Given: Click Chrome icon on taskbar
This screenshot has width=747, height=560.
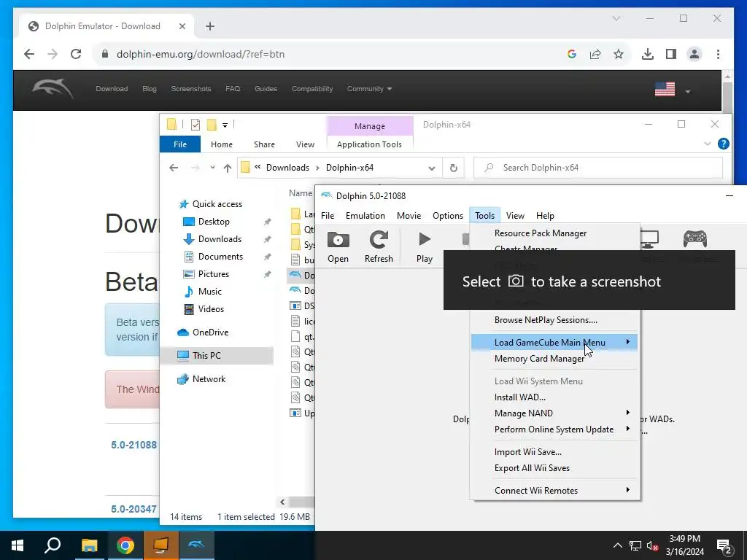Looking at the screenshot, I should pos(125,545).
